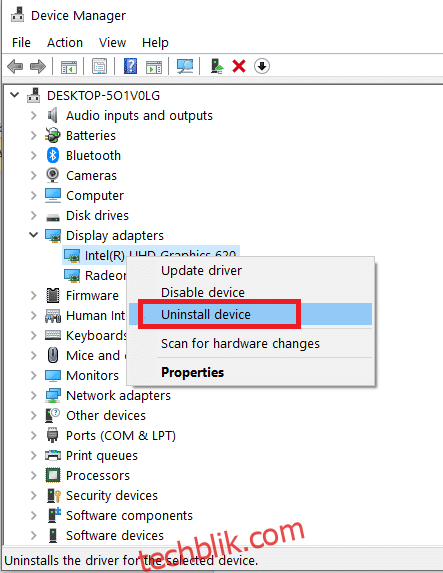Click the Batteries icon
This screenshot has height=573, width=443.
(53, 135)
